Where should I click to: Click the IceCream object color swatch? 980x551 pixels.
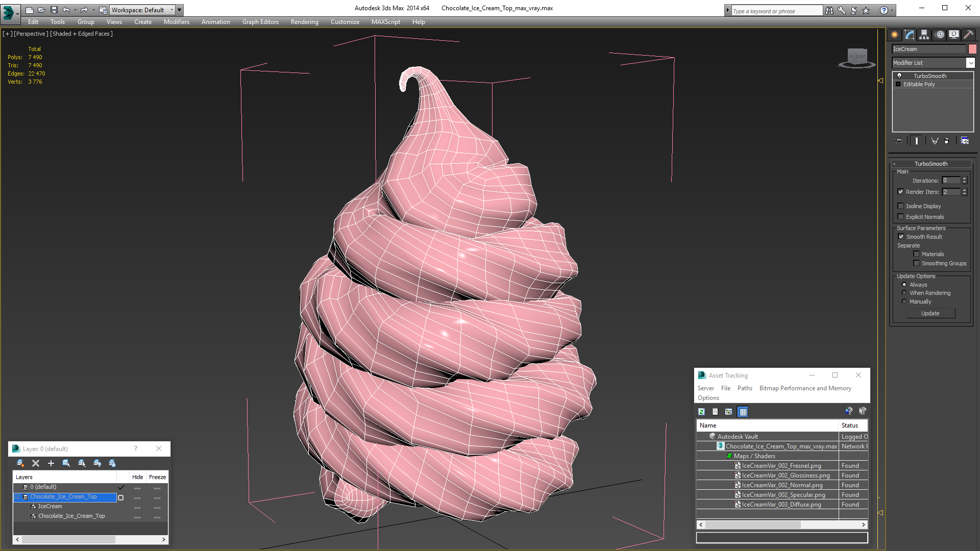pyautogui.click(x=972, y=49)
